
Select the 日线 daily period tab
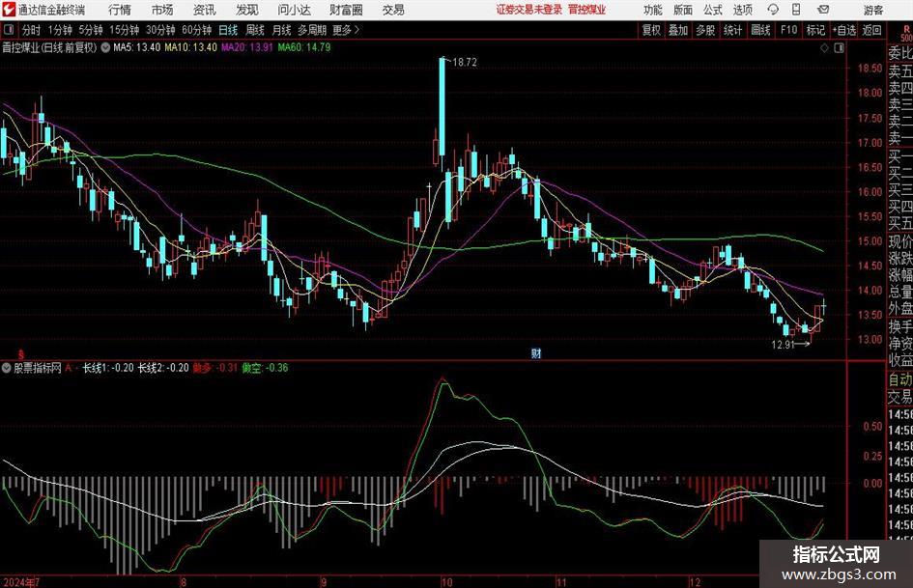tap(228, 30)
